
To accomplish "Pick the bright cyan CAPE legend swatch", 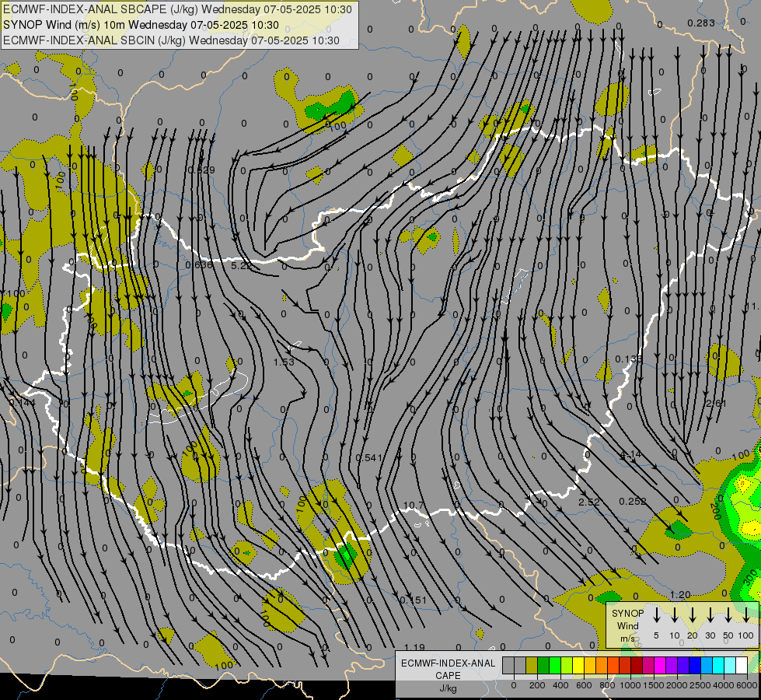I will pos(717,665).
